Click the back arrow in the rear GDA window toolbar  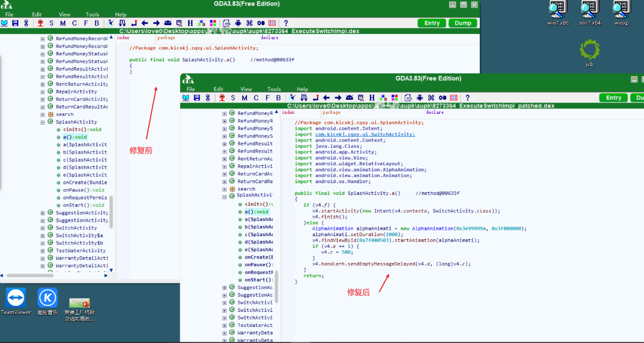(145, 23)
